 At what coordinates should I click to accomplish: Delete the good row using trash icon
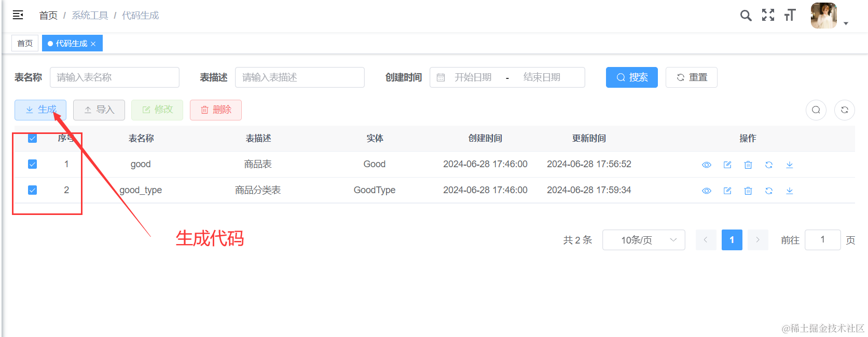pyautogui.click(x=748, y=165)
